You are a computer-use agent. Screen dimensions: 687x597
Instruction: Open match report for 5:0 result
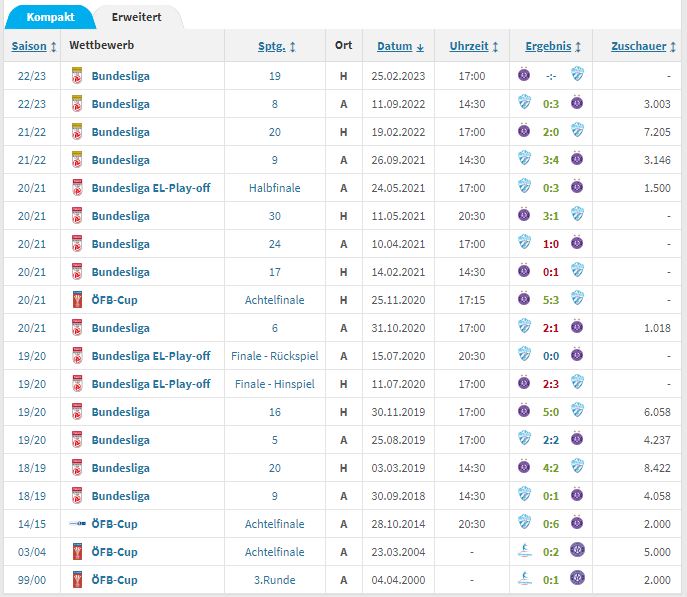tap(551, 412)
